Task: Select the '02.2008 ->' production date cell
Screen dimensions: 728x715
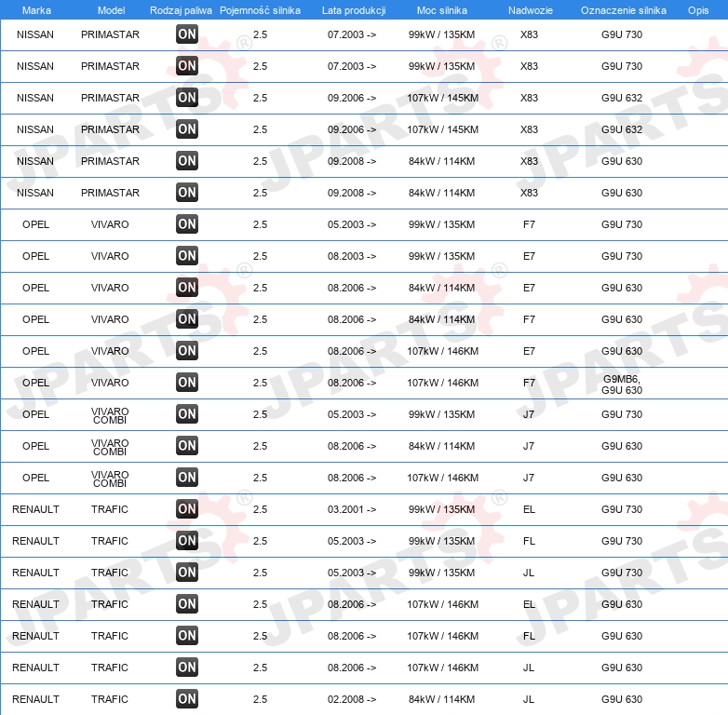Action: click(x=352, y=699)
